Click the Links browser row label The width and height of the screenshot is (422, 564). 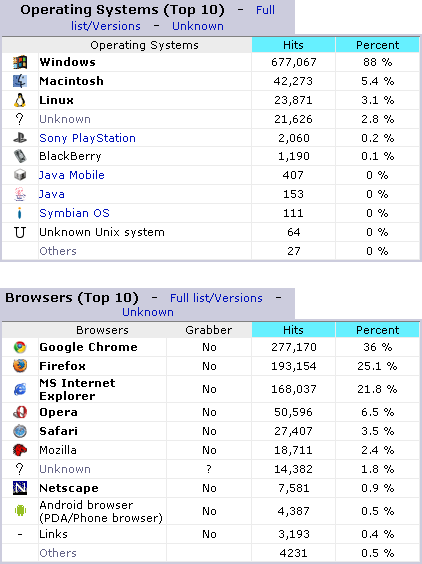point(53,534)
